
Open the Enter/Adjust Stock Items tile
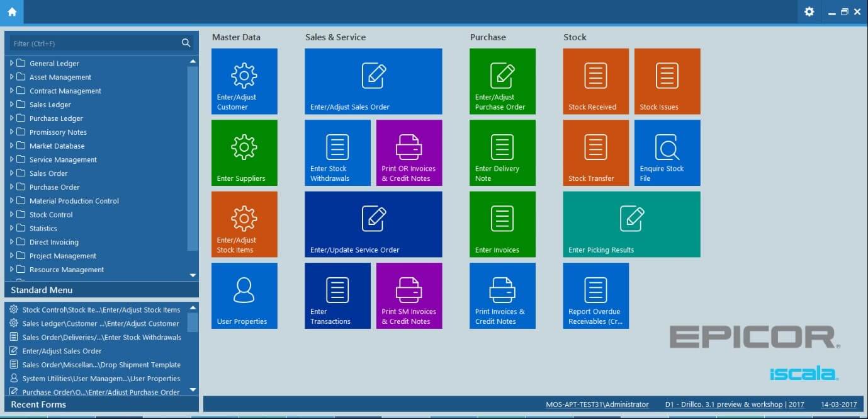pos(244,224)
